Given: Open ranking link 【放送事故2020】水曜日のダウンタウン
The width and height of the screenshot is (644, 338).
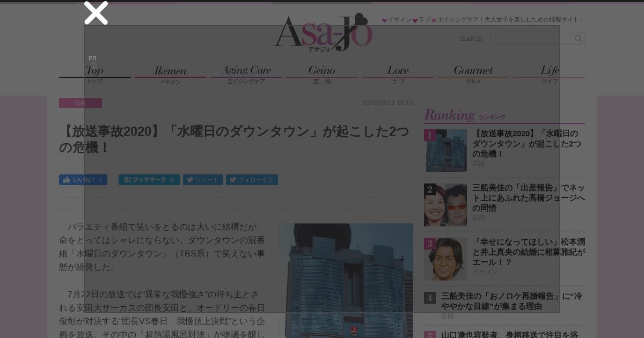Looking at the screenshot, I should coord(526,143).
